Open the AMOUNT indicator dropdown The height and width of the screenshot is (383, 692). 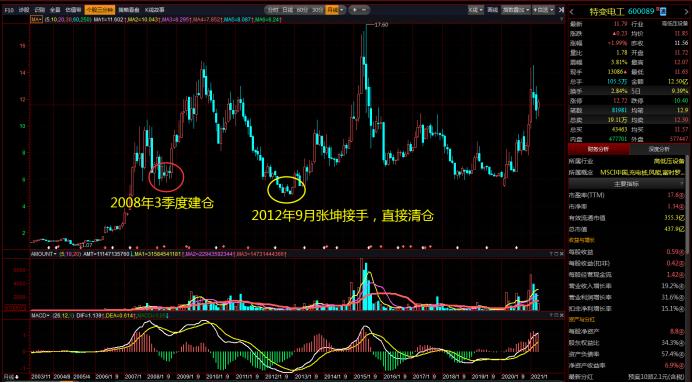(x=42, y=254)
